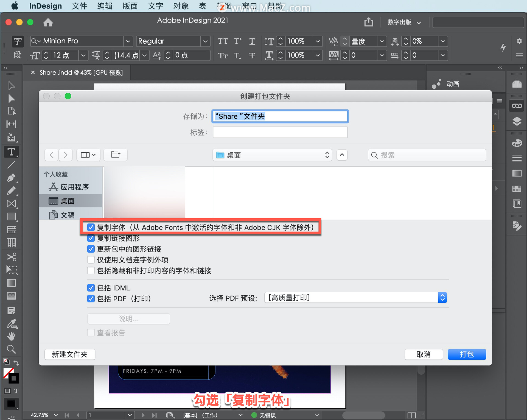The width and height of the screenshot is (527, 420).
Task: Open the 对象 menu
Action: (x=181, y=6)
